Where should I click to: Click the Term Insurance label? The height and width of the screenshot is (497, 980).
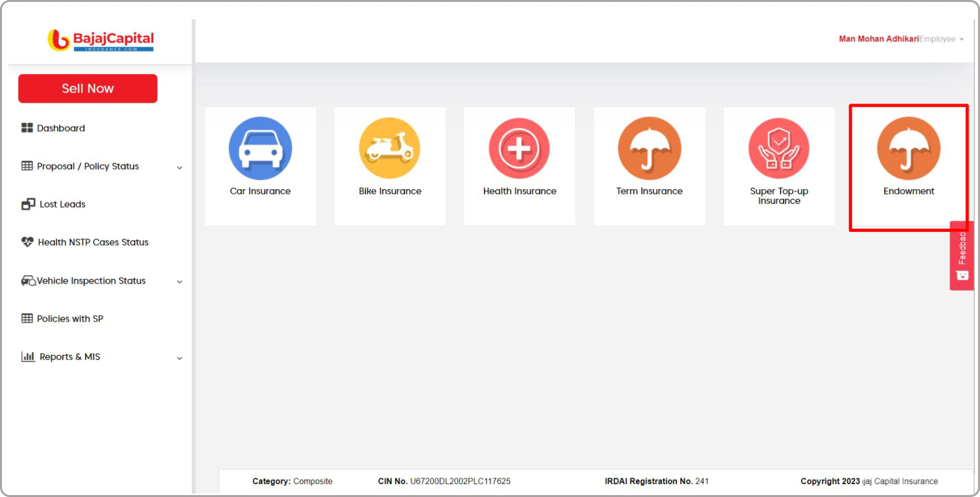point(649,191)
